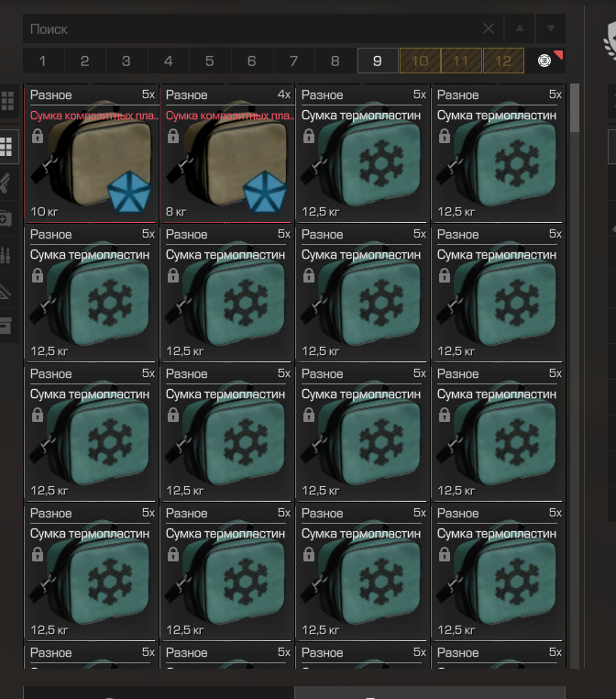Filter by ammo using the bullets icon
This screenshot has height=699, width=616.
5,255
